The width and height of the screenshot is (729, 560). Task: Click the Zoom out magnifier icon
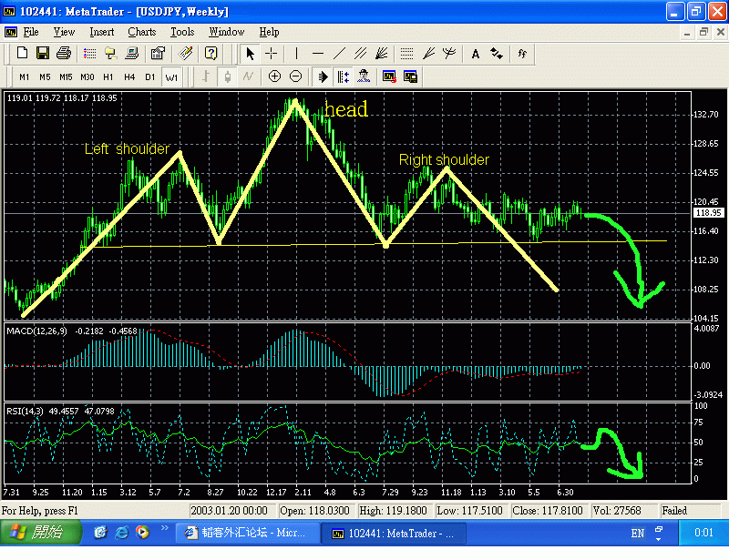coord(296,76)
